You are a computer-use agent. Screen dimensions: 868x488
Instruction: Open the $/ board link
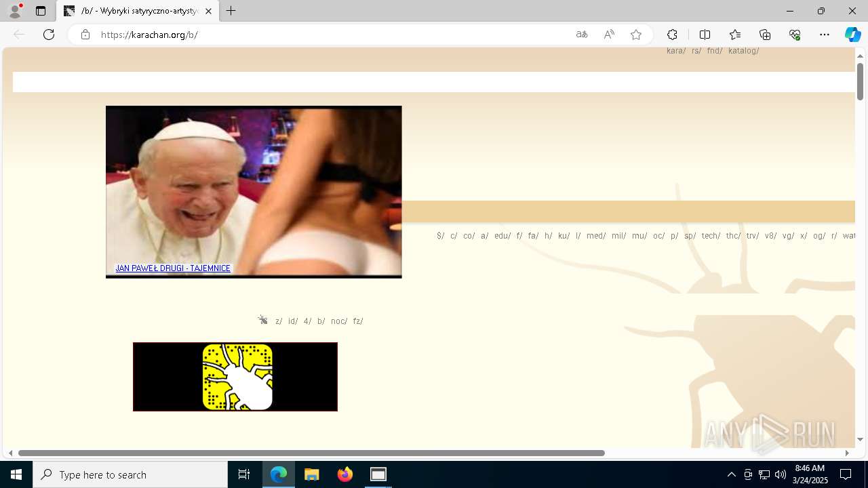click(441, 236)
